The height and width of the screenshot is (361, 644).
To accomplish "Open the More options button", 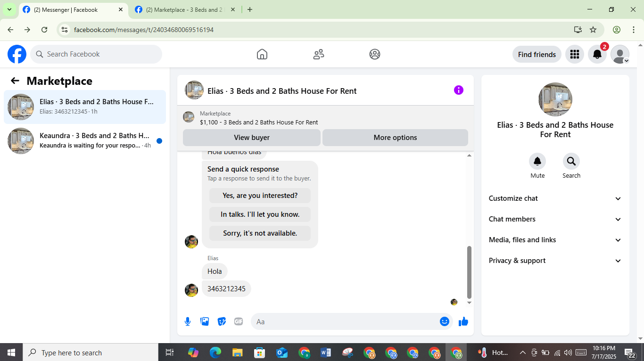I will 395,138.
